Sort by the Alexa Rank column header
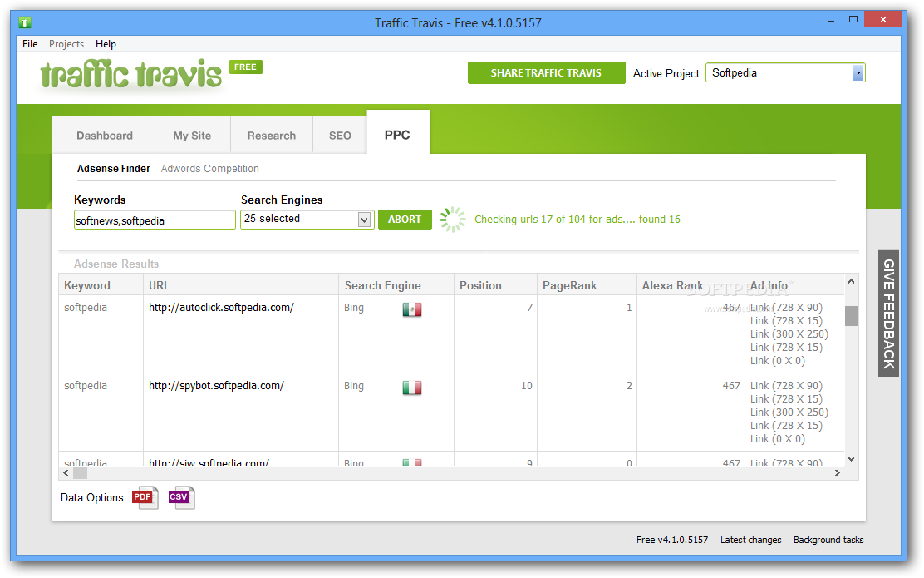924x578 pixels. pyautogui.click(x=691, y=285)
